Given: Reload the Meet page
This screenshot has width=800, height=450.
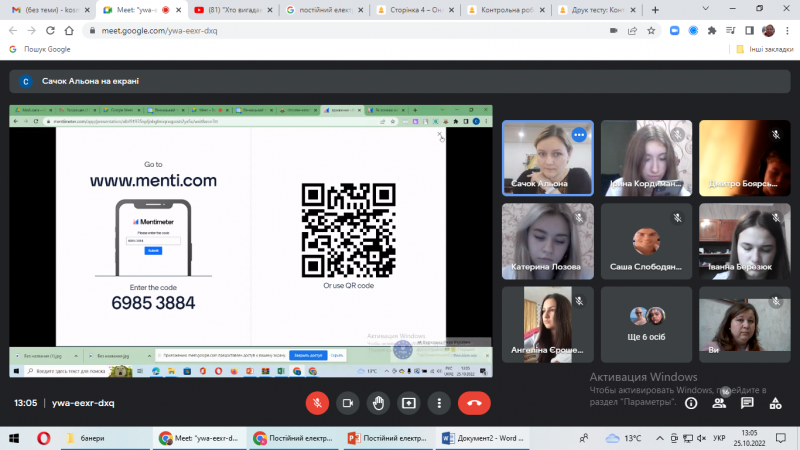Looking at the screenshot, I should tap(50, 31).
